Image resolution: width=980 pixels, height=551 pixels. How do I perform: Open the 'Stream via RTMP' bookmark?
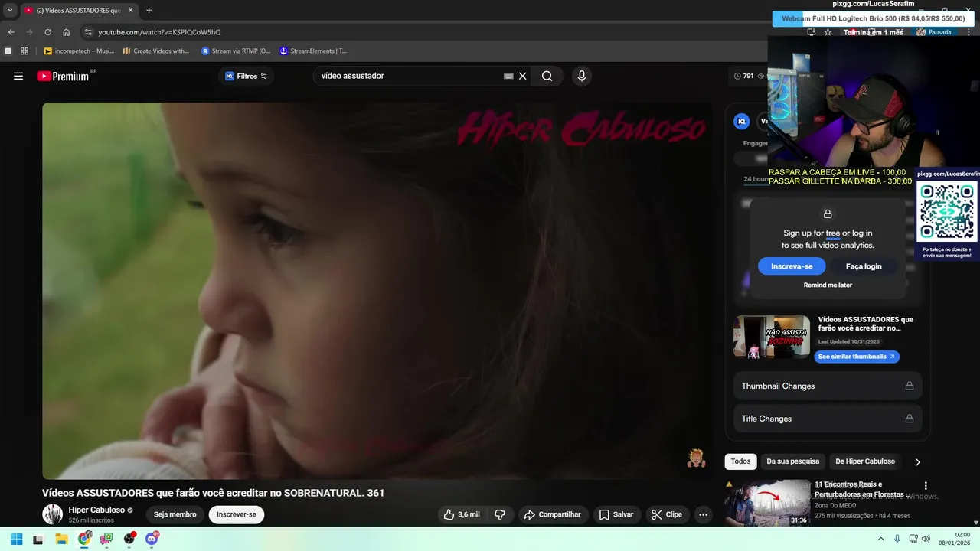(236, 51)
